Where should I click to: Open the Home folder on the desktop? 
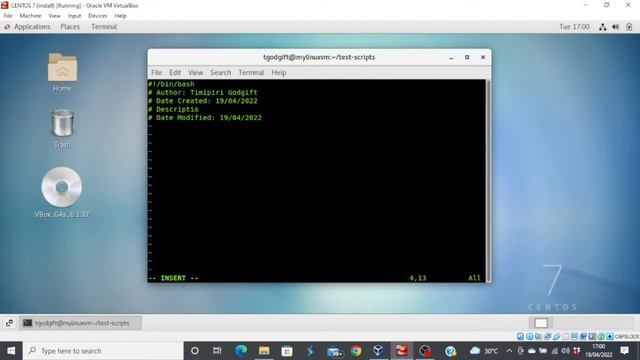coord(62,72)
